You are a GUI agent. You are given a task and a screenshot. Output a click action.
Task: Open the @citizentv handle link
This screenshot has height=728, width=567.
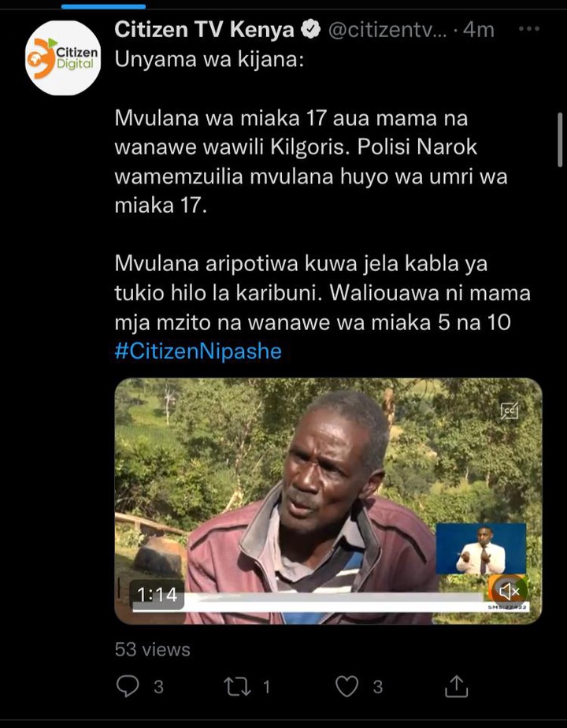(387, 30)
